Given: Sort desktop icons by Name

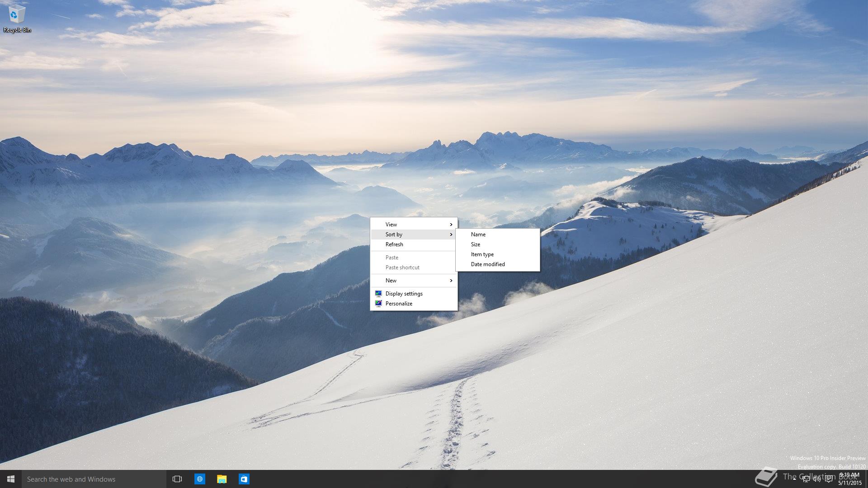Looking at the screenshot, I should [498, 235].
